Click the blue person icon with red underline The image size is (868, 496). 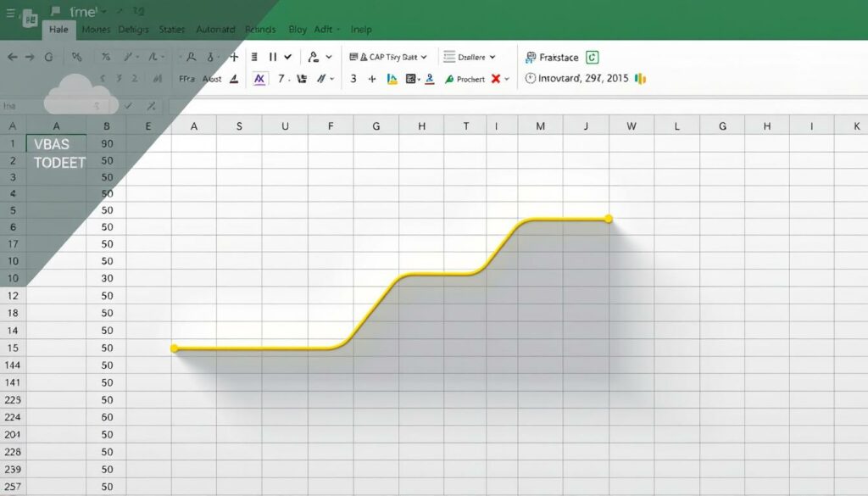click(x=430, y=79)
